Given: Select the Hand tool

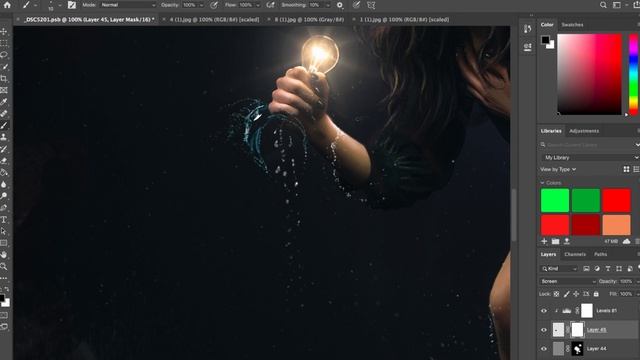Looking at the screenshot, I should (x=4, y=255).
